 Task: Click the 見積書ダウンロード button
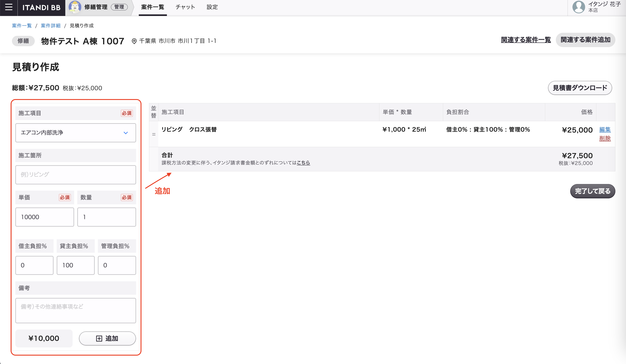pos(580,88)
